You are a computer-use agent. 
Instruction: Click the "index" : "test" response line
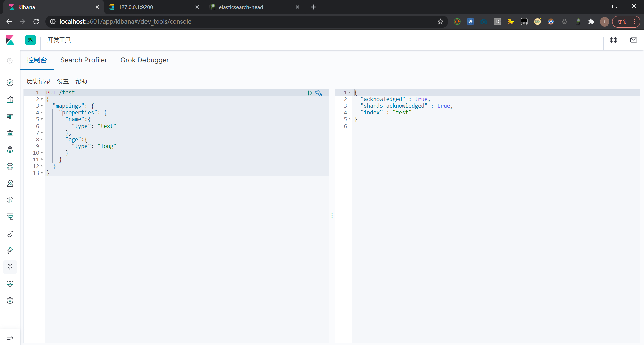[386, 113]
